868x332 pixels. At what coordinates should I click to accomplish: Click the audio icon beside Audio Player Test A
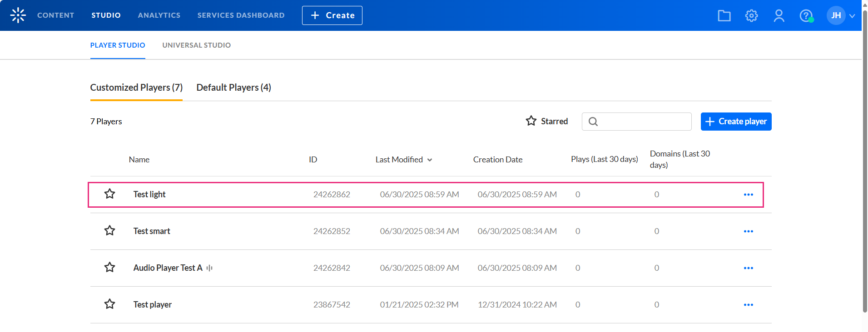(x=209, y=268)
